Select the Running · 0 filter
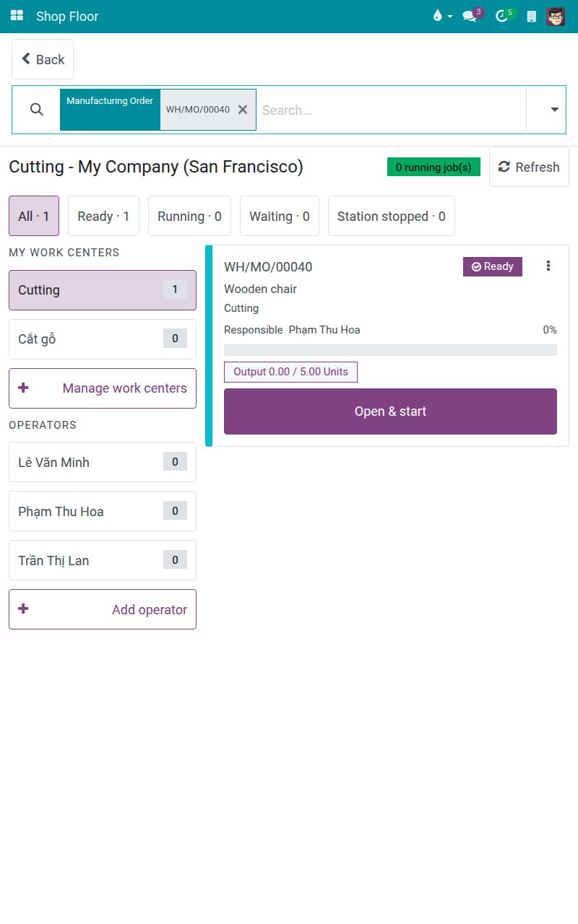This screenshot has height=924, width=578. [x=189, y=216]
